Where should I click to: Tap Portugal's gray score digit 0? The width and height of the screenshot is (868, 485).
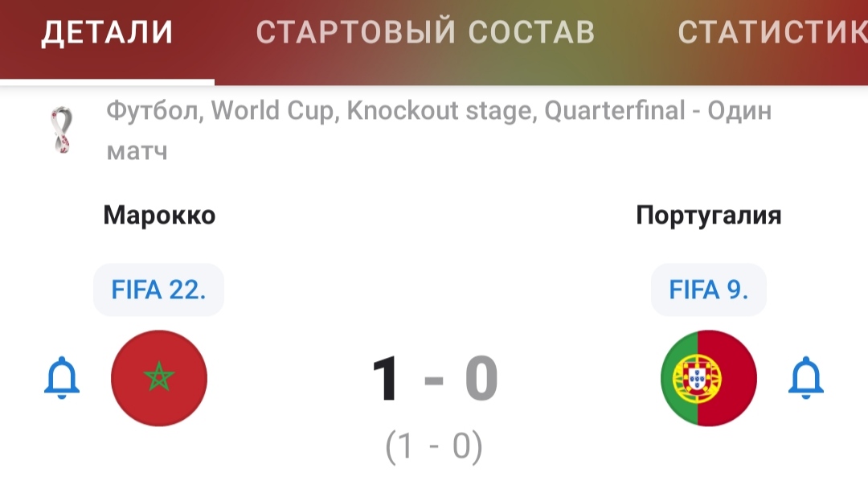tap(481, 379)
